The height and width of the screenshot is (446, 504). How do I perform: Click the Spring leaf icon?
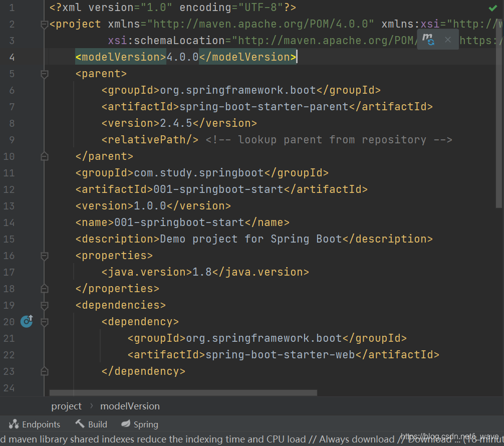tap(126, 424)
